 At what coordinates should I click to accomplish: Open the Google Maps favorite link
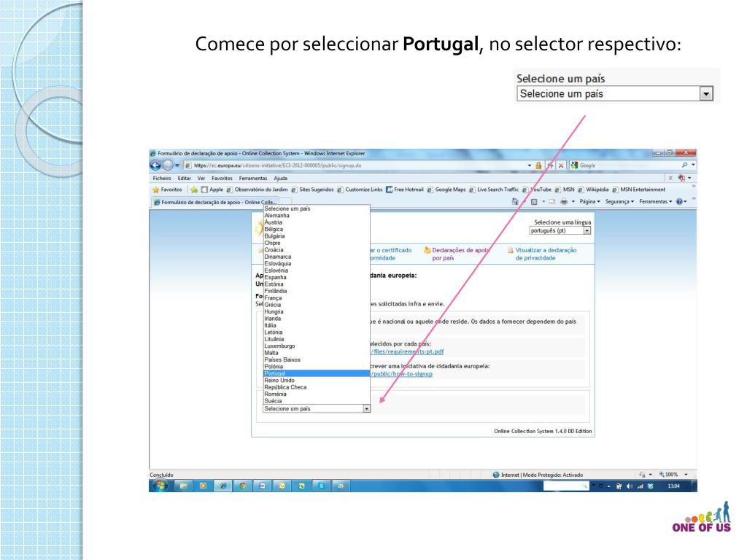point(446,190)
